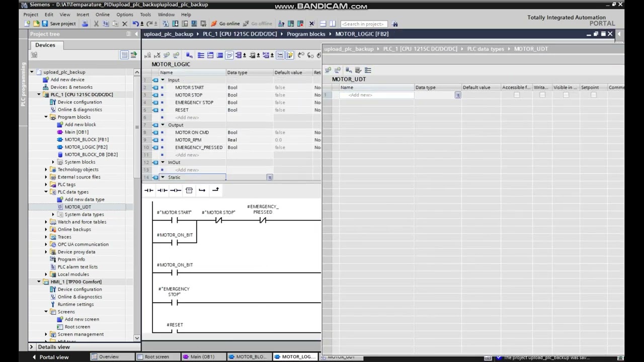
Task: Click the coil assignment instruction icon
Action: 175,190
